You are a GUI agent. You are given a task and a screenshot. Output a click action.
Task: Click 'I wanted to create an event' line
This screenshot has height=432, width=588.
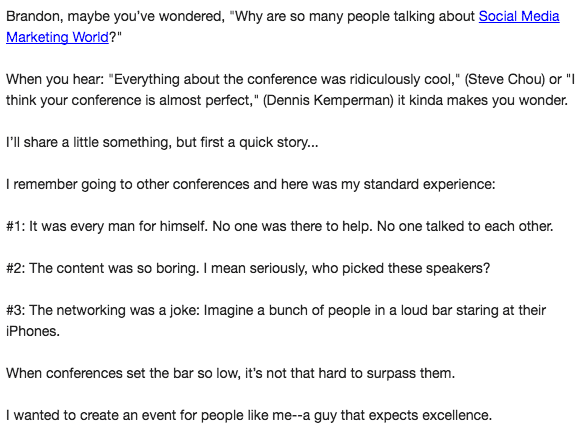(x=249, y=415)
